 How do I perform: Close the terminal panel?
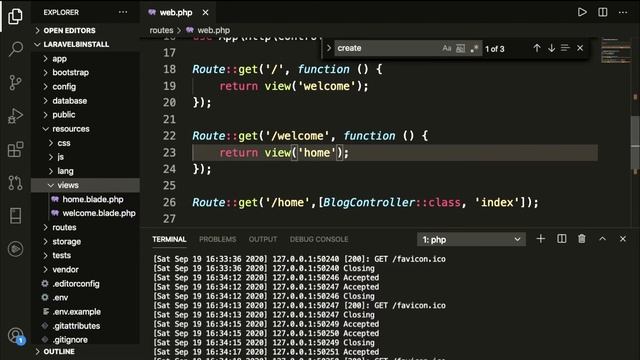[623, 239]
